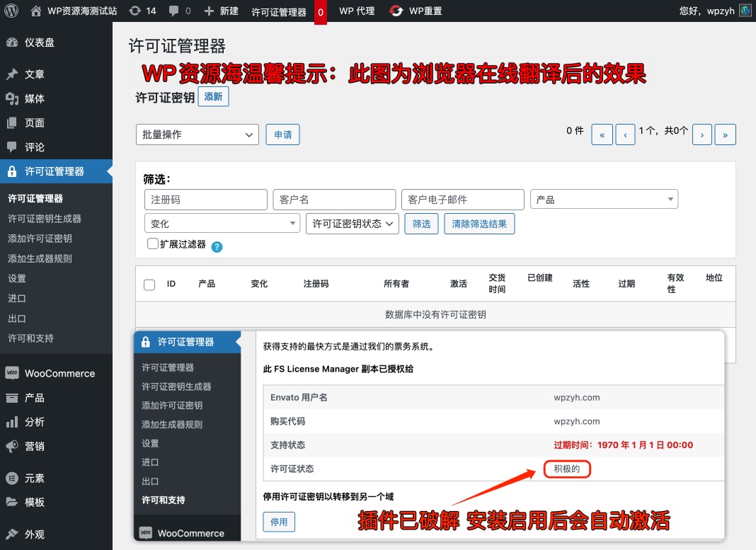Click the 停用 deactivate button
Viewport: 756px width, 550px height.
click(x=279, y=522)
